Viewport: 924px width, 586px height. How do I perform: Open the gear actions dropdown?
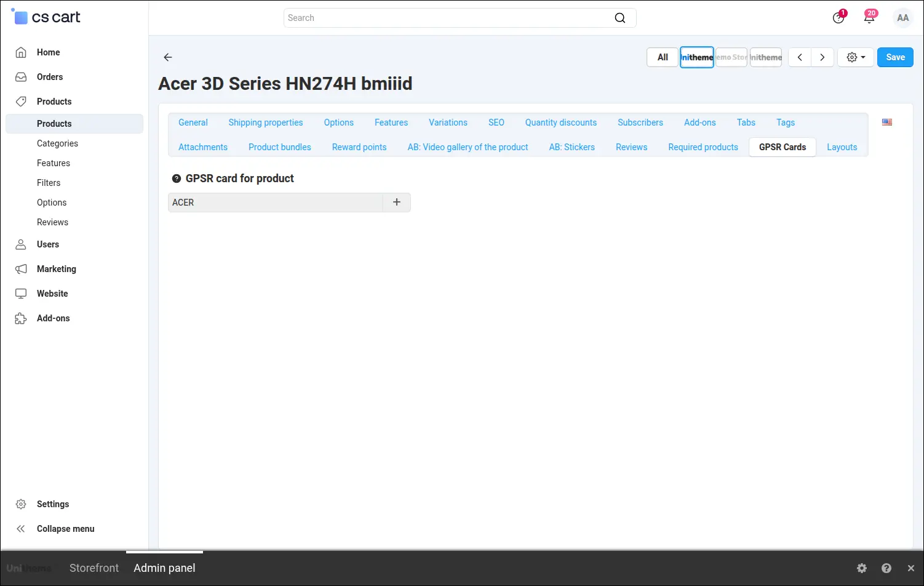[x=856, y=57]
